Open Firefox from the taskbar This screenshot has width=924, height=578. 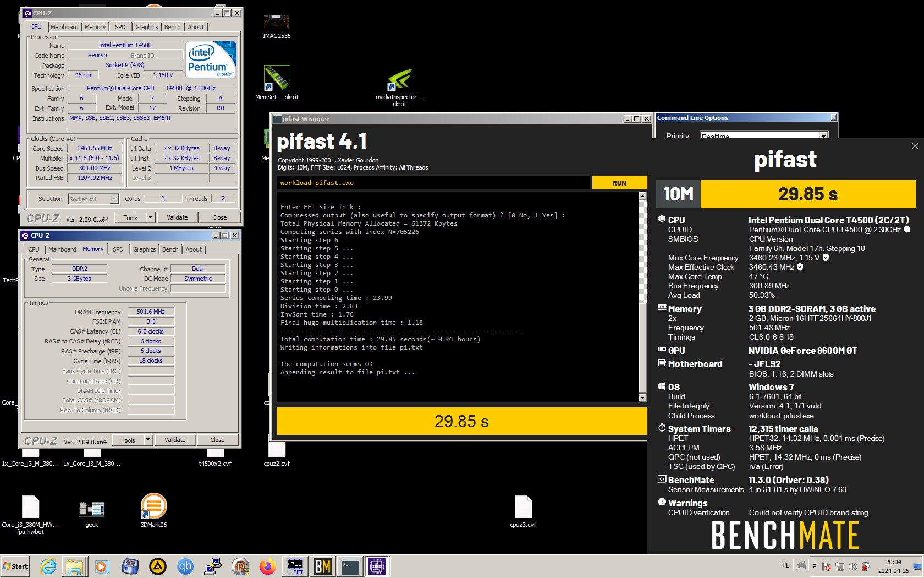[268, 566]
